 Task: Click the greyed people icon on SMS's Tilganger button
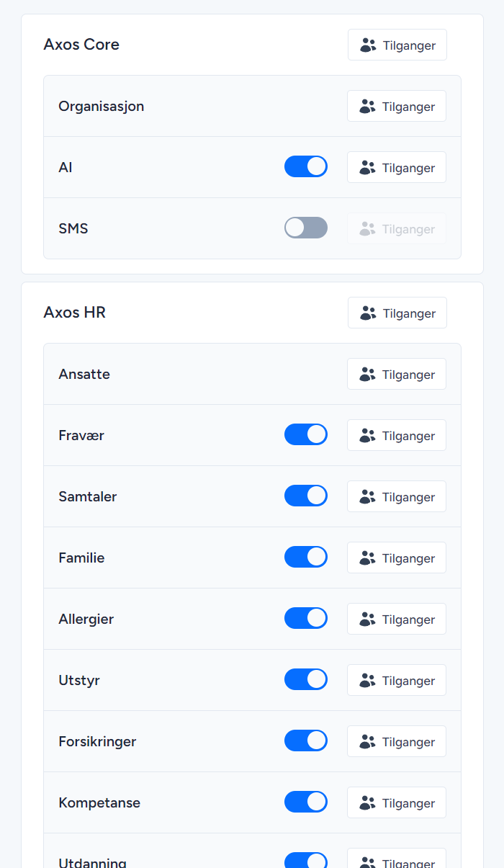[x=367, y=228]
